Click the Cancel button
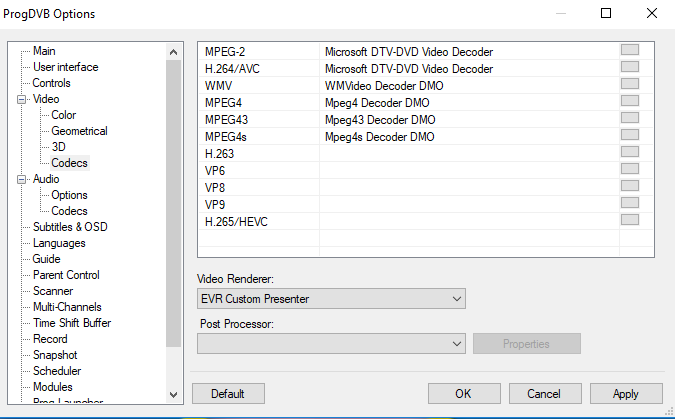The height and width of the screenshot is (419, 675). click(544, 394)
